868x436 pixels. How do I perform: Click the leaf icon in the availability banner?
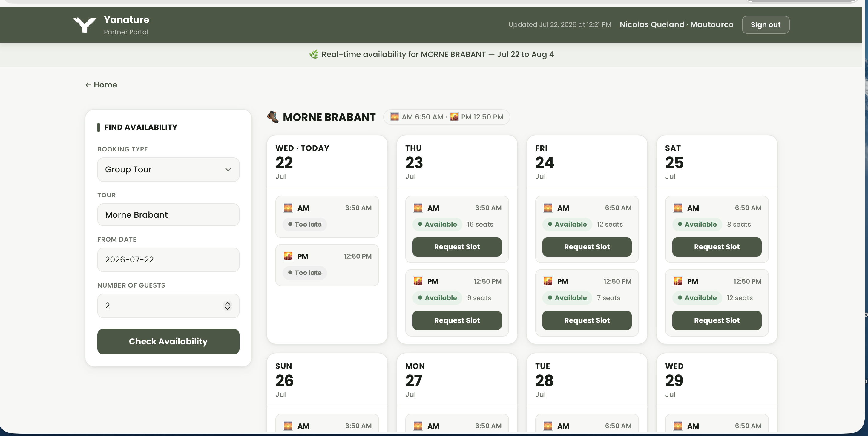[x=314, y=54]
